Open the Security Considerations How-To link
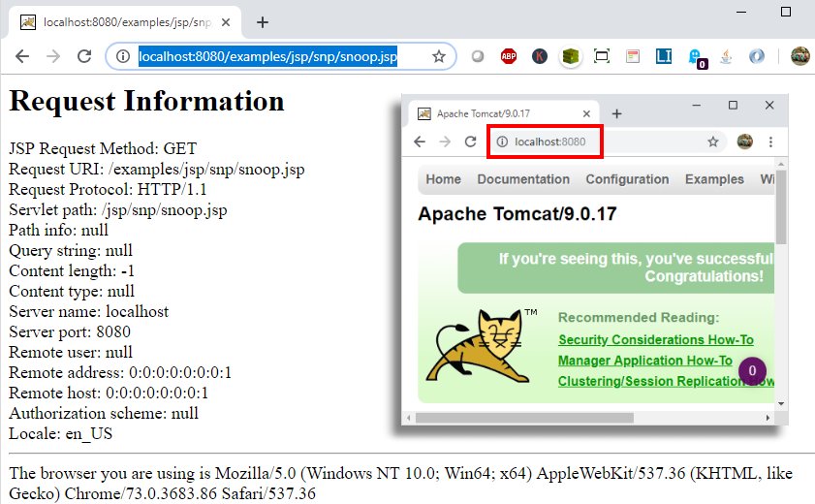Screen dimensions: 815x504 point(655,340)
